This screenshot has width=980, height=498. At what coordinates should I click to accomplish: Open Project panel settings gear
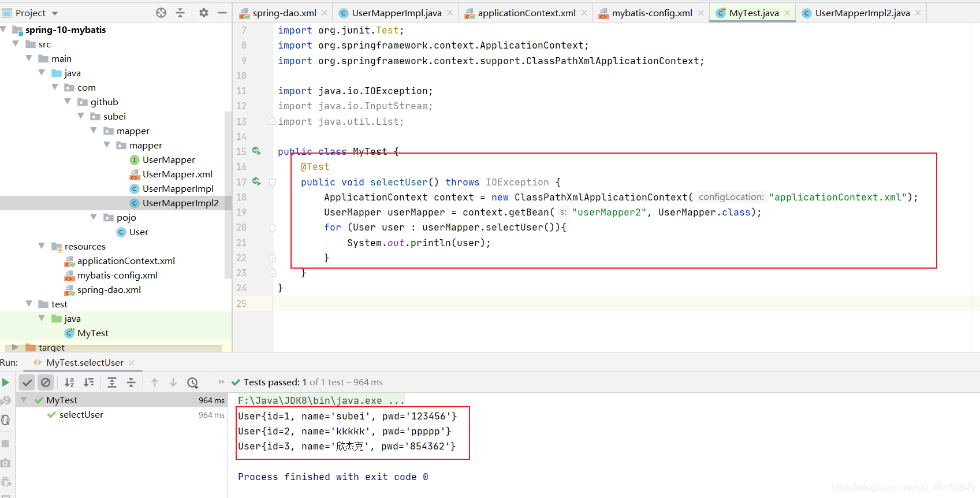click(204, 13)
